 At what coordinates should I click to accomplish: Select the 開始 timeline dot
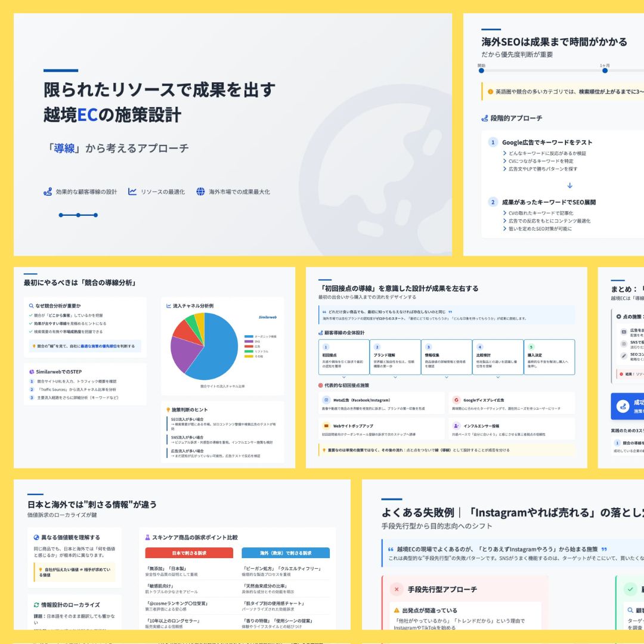click(x=481, y=70)
